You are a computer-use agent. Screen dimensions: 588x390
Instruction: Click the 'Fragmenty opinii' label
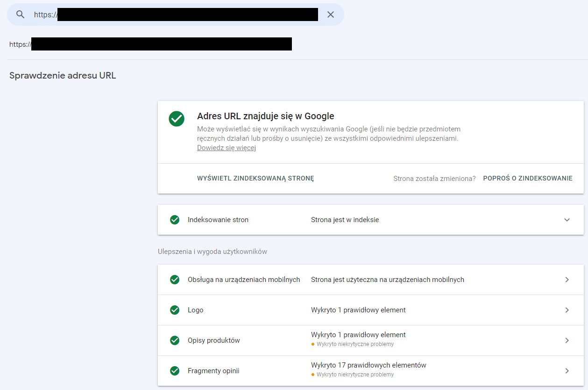click(x=213, y=371)
